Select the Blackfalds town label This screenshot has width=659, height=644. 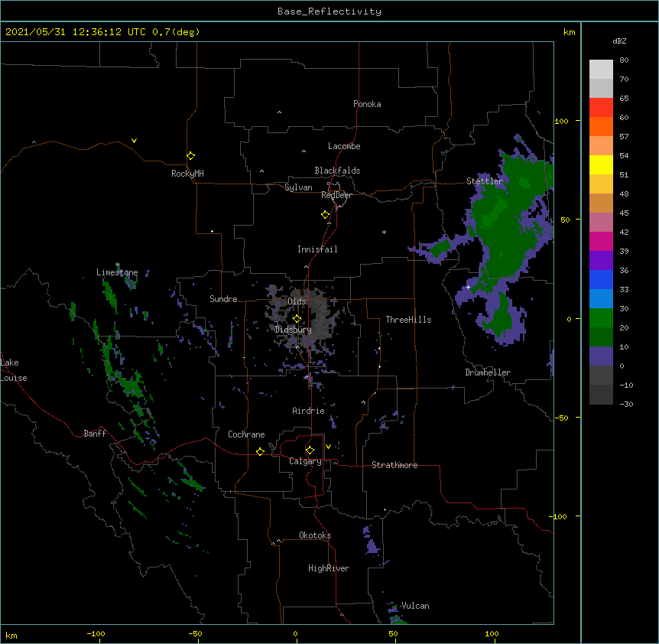point(337,171)
